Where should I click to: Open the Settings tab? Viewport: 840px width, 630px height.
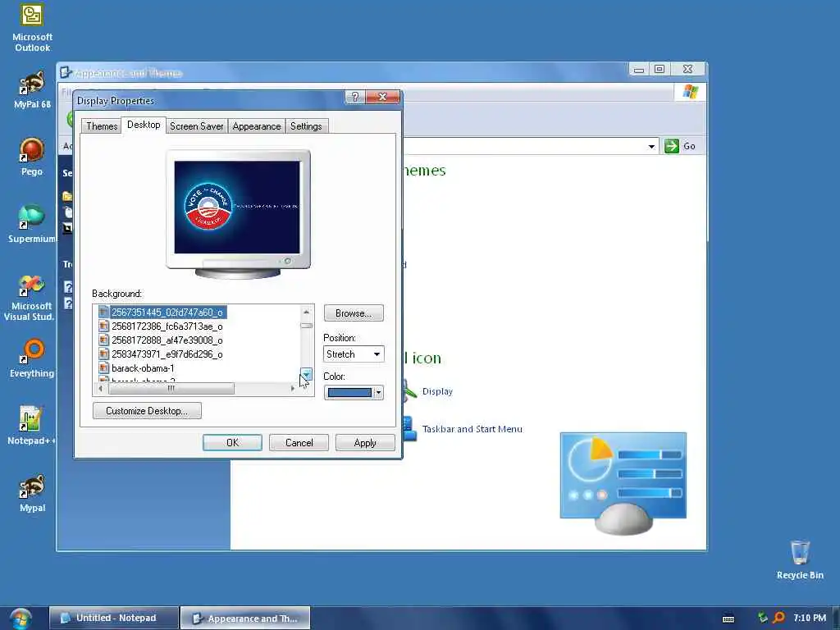(x=306, y=126)
